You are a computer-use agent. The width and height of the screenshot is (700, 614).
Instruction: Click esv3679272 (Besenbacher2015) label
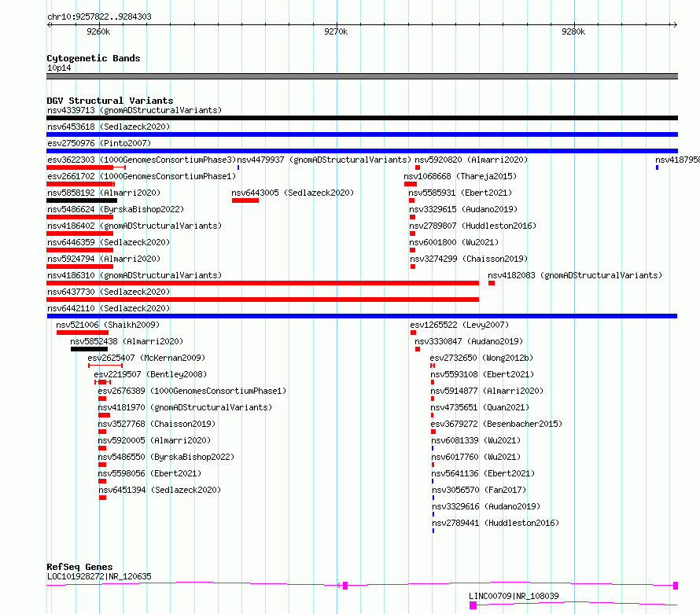(x=496, y=424)
